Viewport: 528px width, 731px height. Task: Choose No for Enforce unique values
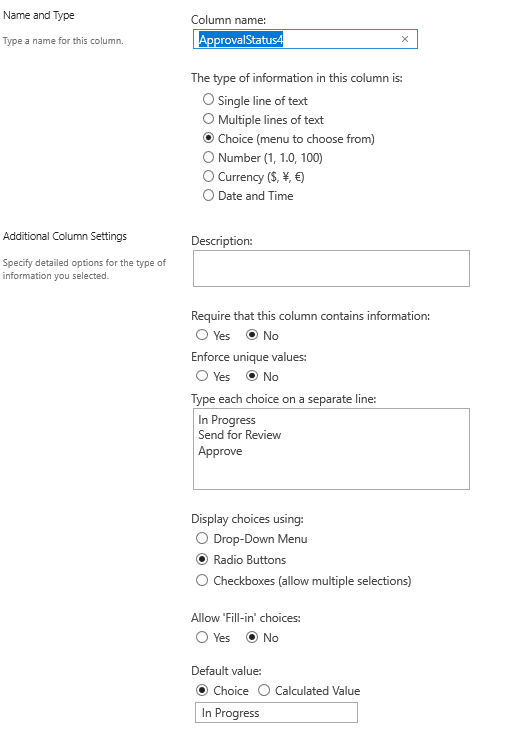coord(252,376)
